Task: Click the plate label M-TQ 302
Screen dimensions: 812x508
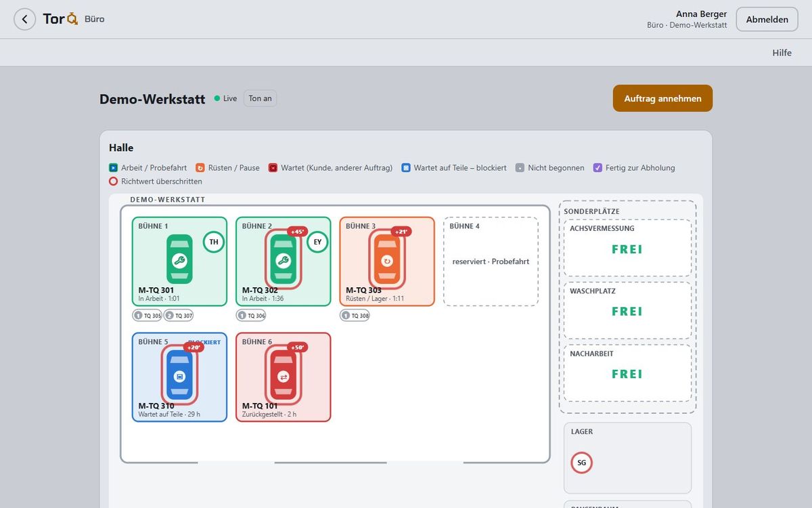Action: point(260,290)
